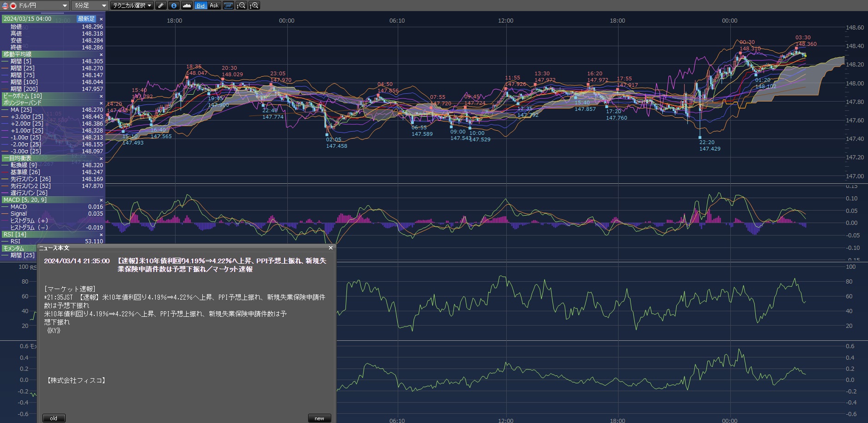Switch price display to Bid
868x423 pixels.
point(200,6)
